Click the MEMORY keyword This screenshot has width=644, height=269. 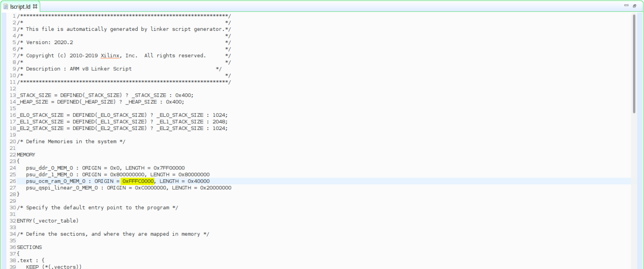[x=26, y=155]
